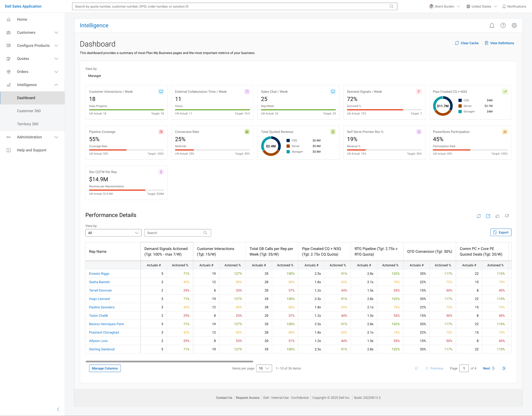Click thumbs up feedback icon
The width and height of the screenshot is (532, 416).
pos(497,216)
